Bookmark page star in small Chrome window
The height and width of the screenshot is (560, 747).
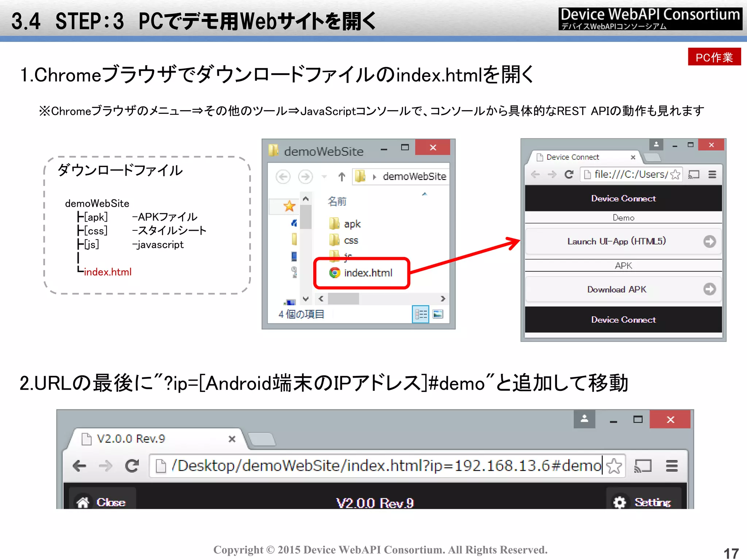coord(675,175)
